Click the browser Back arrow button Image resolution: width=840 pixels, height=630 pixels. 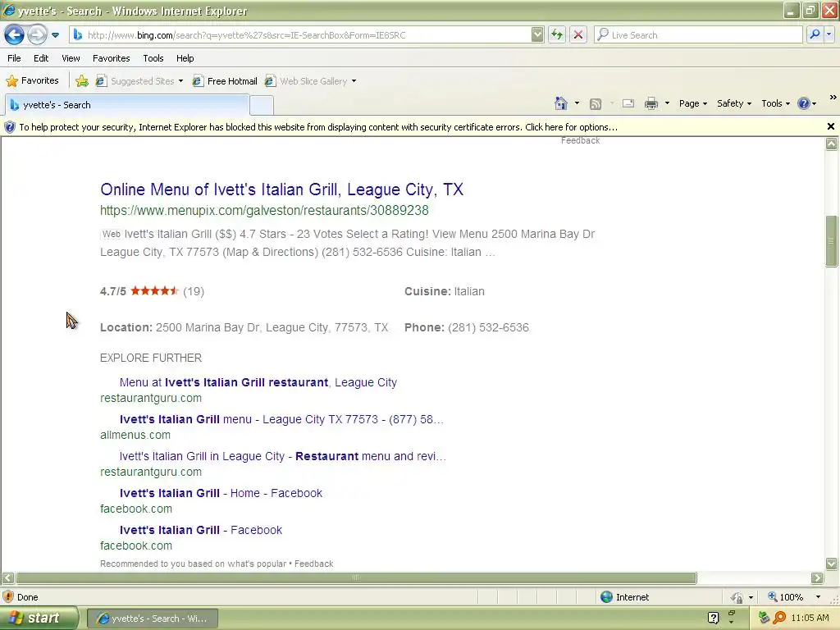coord(14,34)
